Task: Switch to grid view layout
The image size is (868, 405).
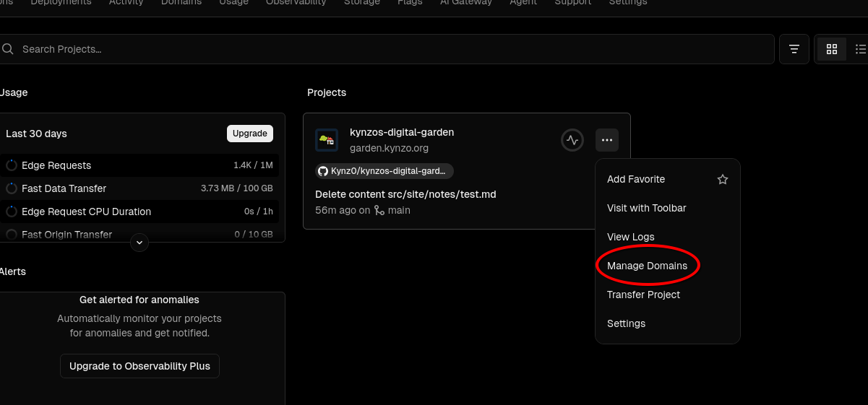Action: pyautogui.click(x=832, y=49)
